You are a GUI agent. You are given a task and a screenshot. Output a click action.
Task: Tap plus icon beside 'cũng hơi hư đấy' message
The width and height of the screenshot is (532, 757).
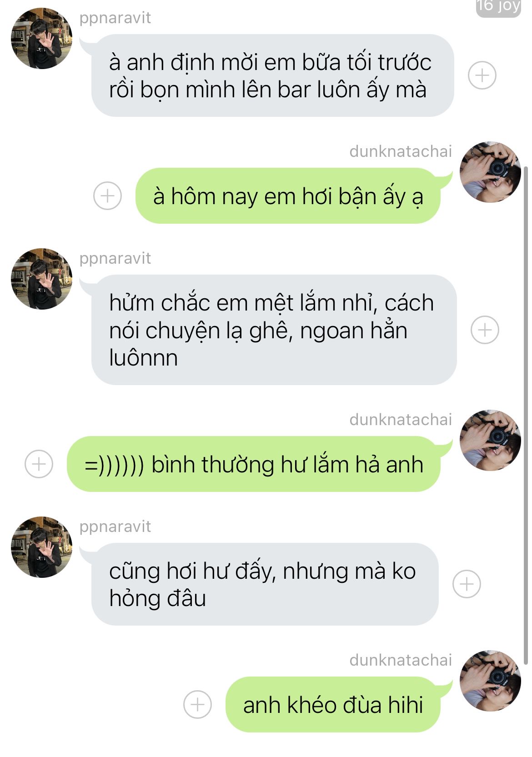pos(467,584)
